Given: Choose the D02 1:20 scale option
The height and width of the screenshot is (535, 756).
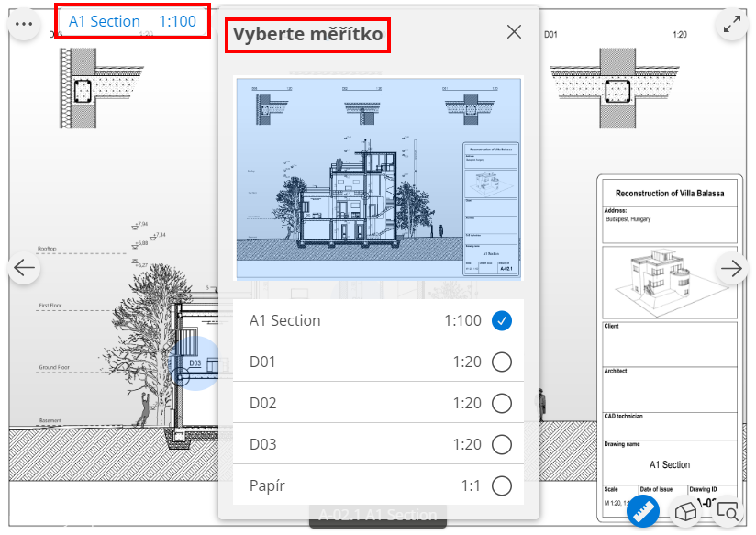Looking at the screenshot, I should pyautogui.click(x=379, y=403).
